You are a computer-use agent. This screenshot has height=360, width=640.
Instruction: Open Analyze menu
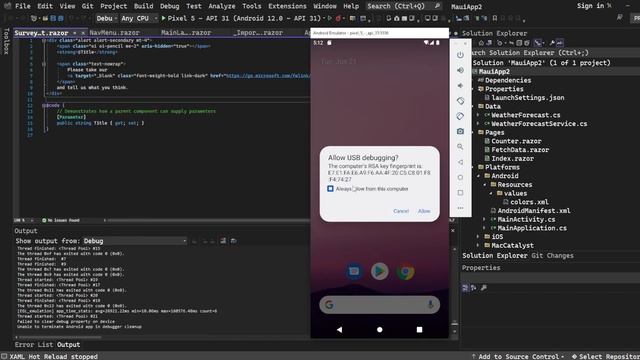tap(222, 6)
